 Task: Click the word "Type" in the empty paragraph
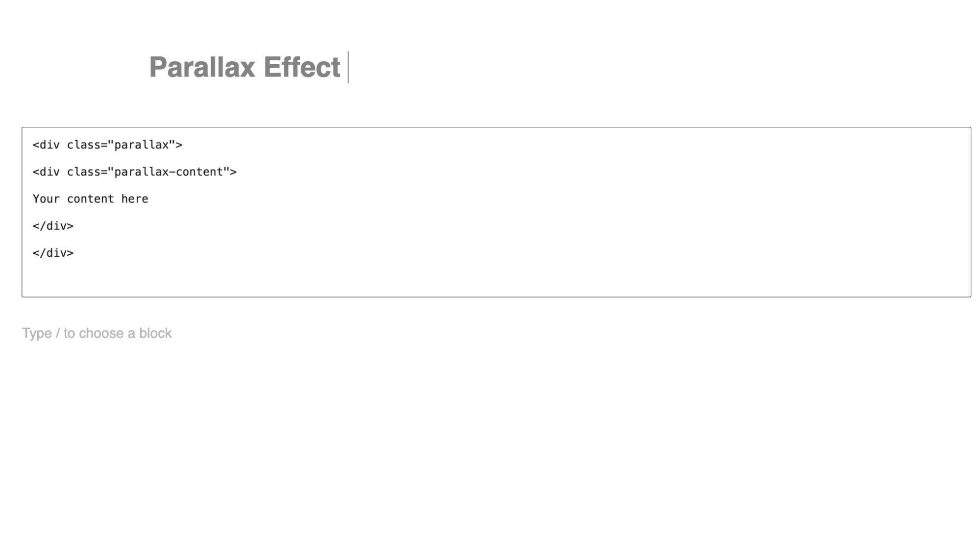pos(37,333)
